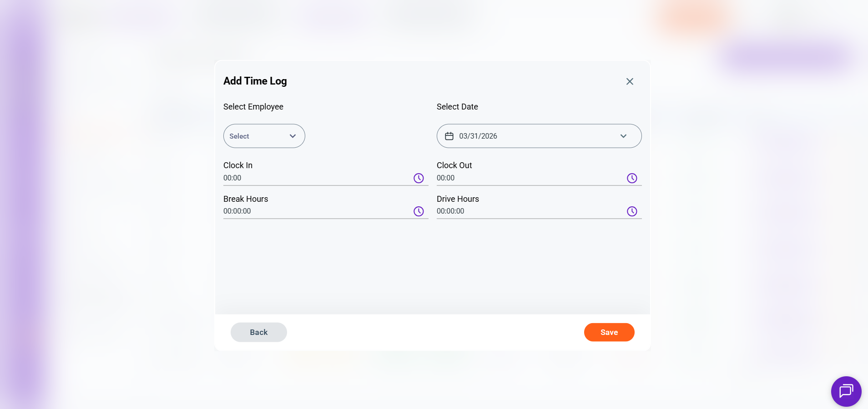Click the Break Hours 00:00:00 field
This screenshot has height=409, width=868.
314,211
